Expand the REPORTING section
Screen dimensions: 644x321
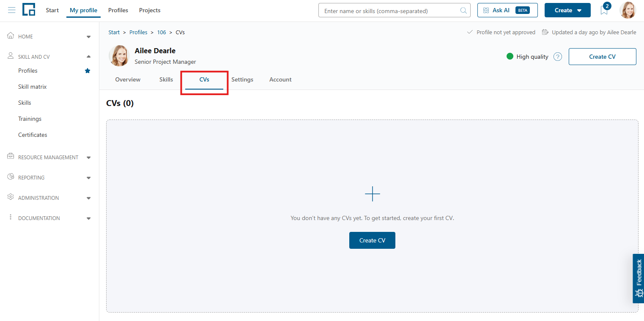[89, 178]
